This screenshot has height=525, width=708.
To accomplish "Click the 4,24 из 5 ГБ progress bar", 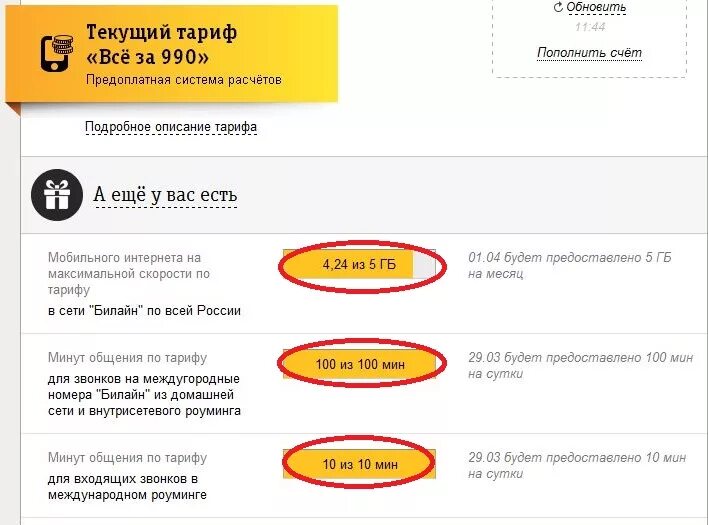I will tap(359, 265).
